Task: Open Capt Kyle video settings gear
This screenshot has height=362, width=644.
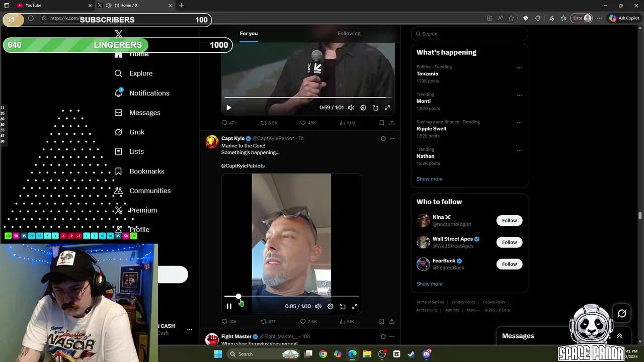Action: 331,306
